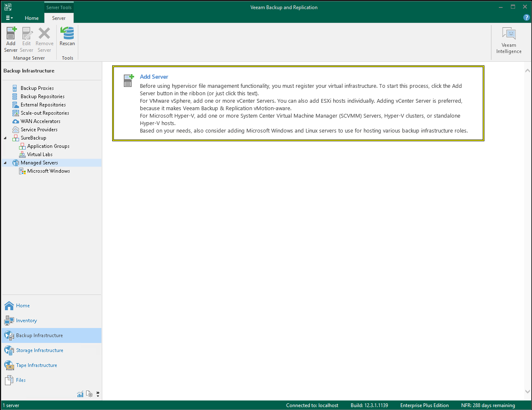Image resolution: width=532 pixels, height=410 pixels.
Task: Open the main hamburger menu dropdown
Action: tap(9, 18)
